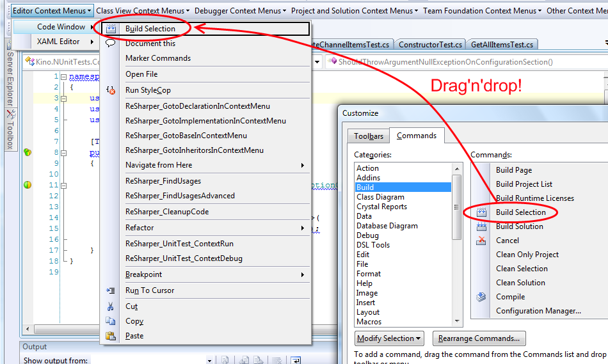Open the Class View Context Menus dropdown
The image size is (608, 364).
[143, 11]
